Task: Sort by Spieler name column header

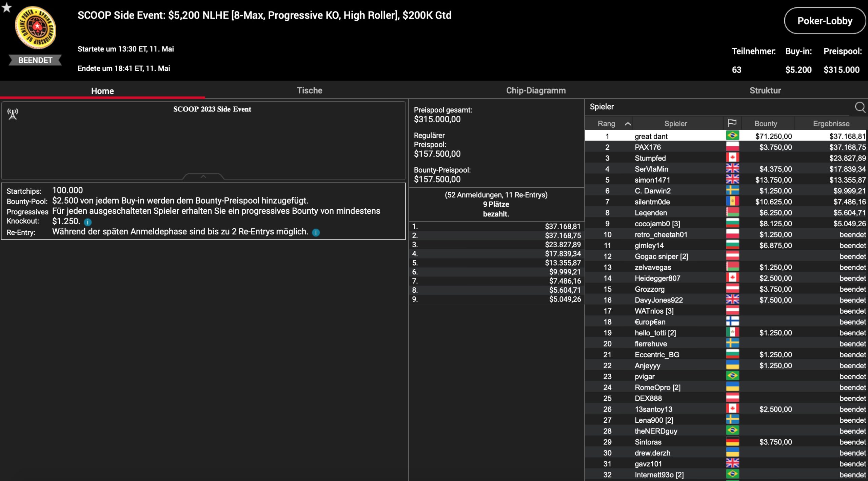Action: 675,124
